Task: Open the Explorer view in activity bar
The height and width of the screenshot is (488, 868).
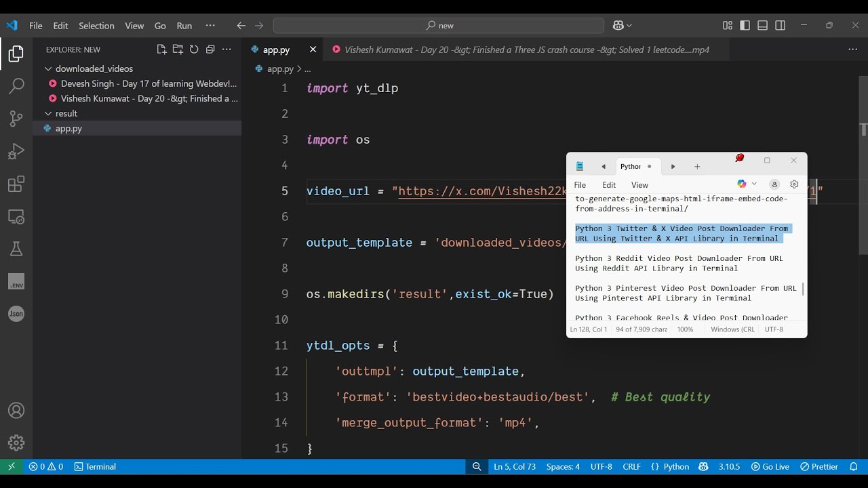Action: point(16,54)
